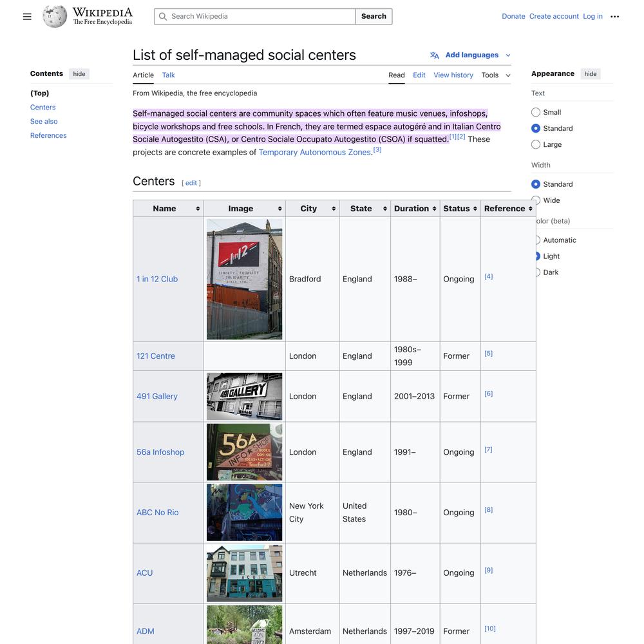The width and height of the screenshot is (644, 644).
Task: Jump to Centers in contents
Action: pos(43,107)
